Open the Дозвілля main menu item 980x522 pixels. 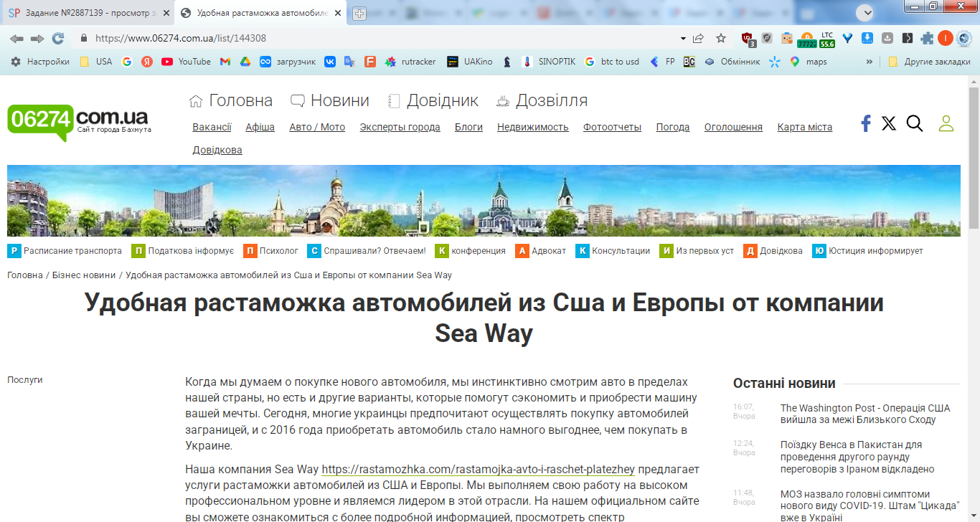click(542, 100)
